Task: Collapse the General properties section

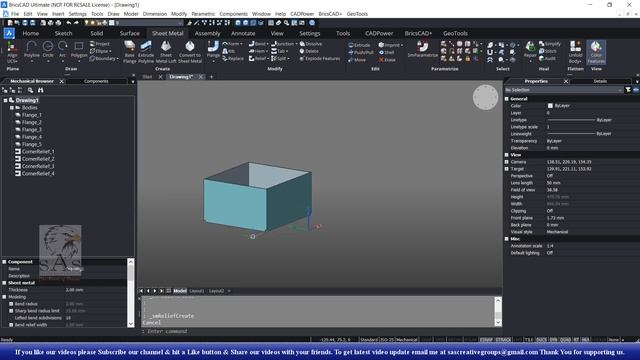Action: tap(507, 99)
